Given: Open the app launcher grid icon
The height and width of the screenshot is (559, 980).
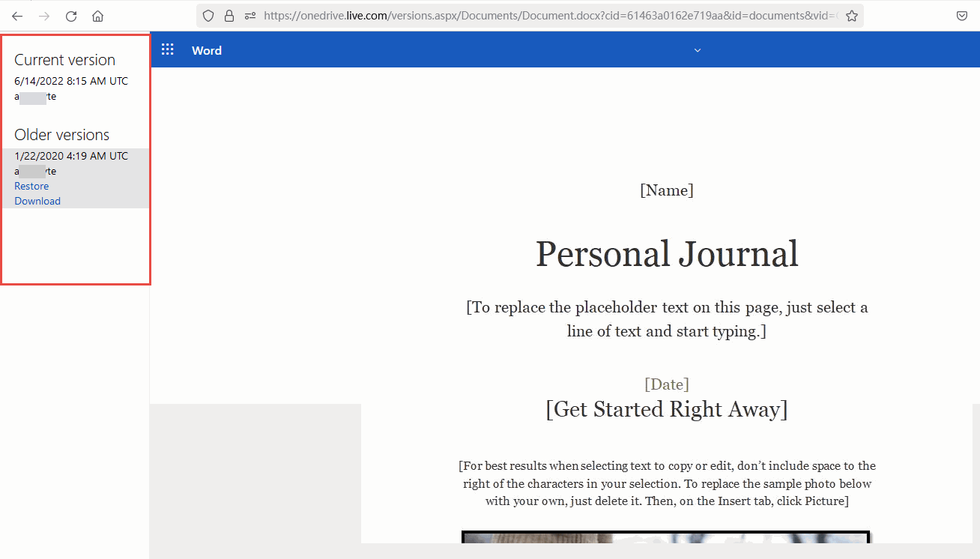Looking at the screenshot, I should pos(167,49).
